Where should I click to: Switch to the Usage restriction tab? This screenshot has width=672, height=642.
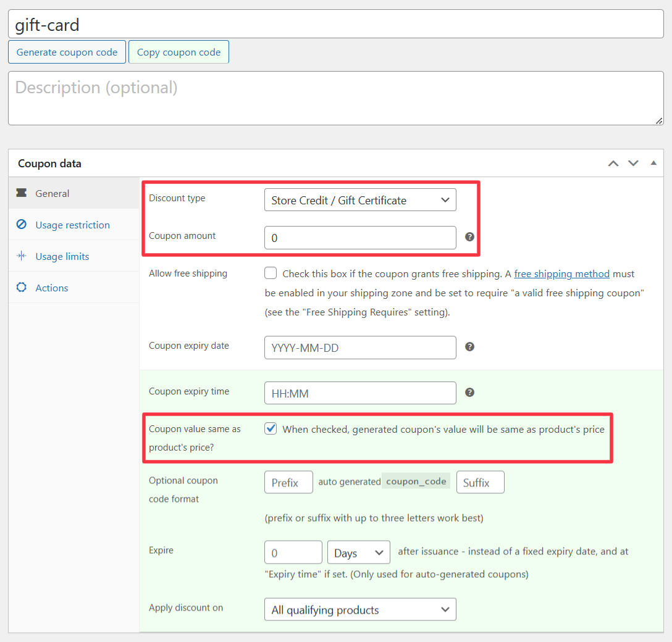point(72,225)
